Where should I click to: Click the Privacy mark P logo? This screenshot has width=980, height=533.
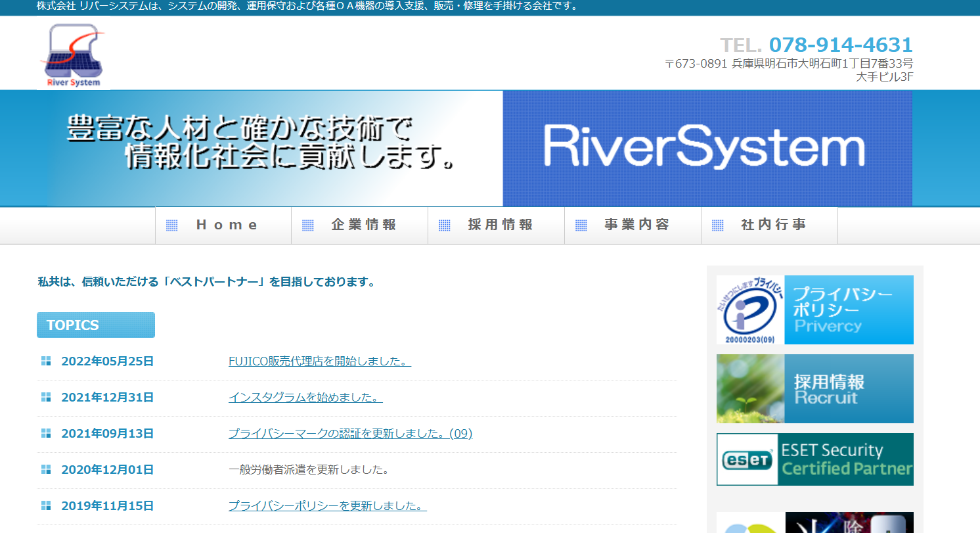(x=751, y=310)
